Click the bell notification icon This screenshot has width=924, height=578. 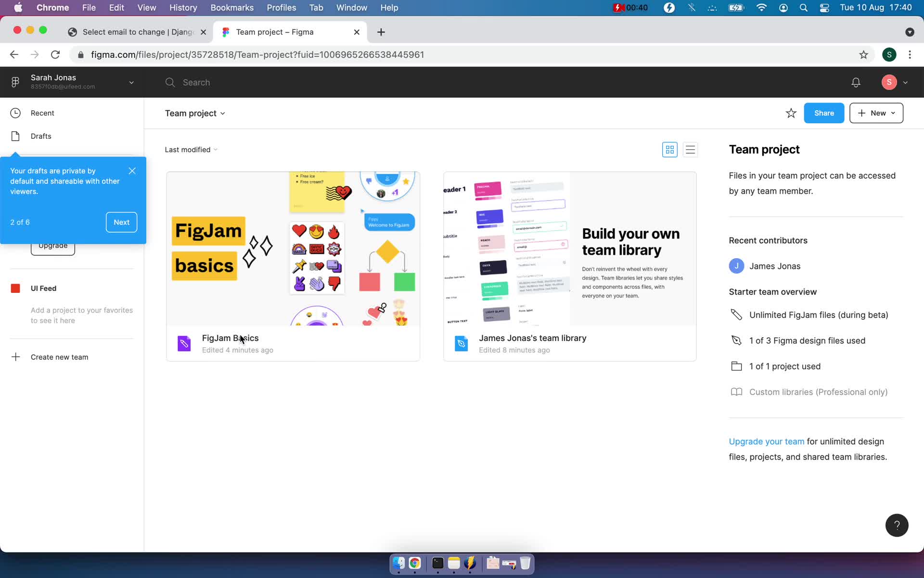[856, 82]
